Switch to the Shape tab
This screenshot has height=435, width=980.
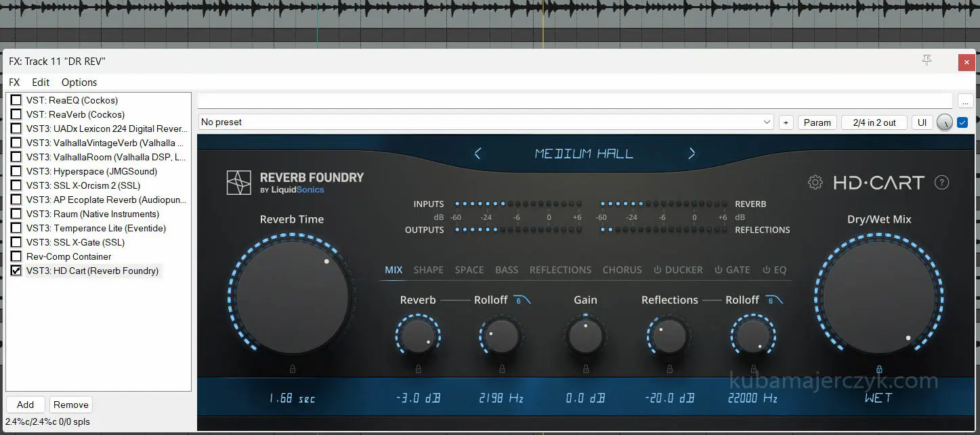point(428,270)
